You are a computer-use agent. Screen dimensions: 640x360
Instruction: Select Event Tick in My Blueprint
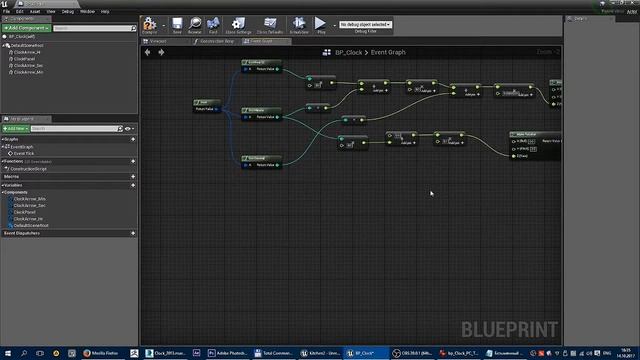point(24,153)
